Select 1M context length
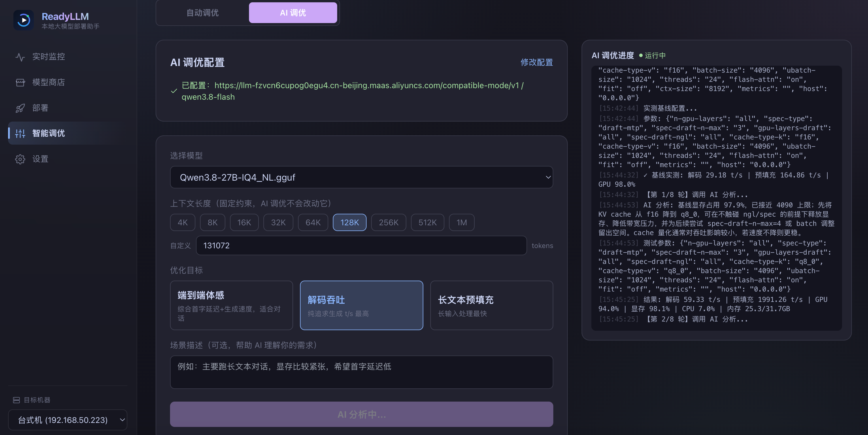Image resolution: width=868 pixels, height=435 pixels. [462, 222]
